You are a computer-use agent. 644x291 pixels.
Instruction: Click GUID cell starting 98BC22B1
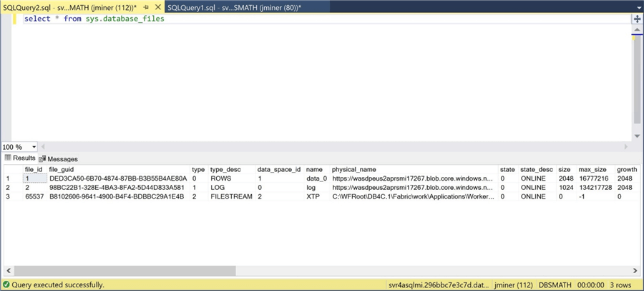(118, 188)
